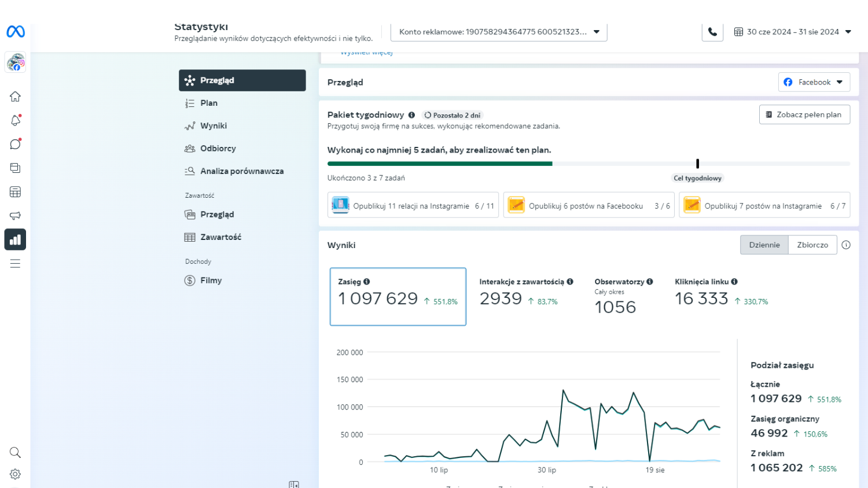Open the Opublikuj 6 postów na Facebooku task
Screen dimensions: 868x488
[x=589, y=205]
